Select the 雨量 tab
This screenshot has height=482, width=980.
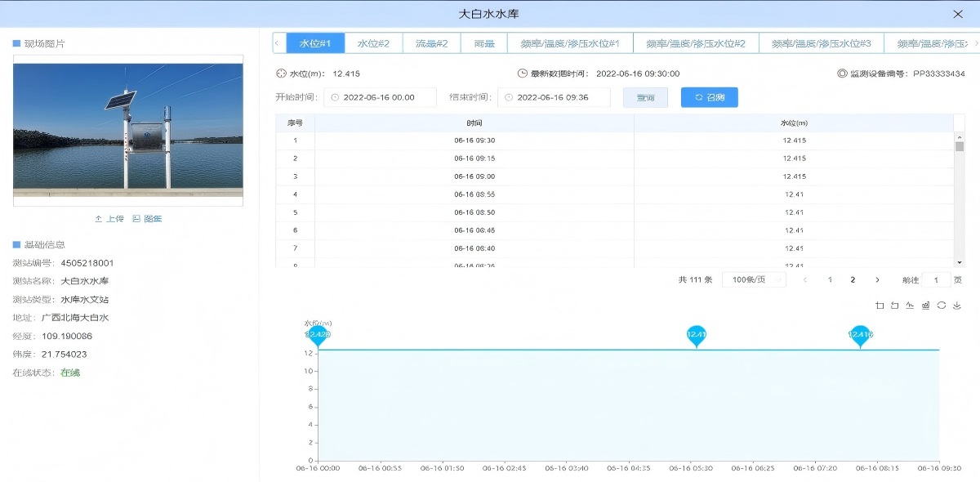(484, 43)
